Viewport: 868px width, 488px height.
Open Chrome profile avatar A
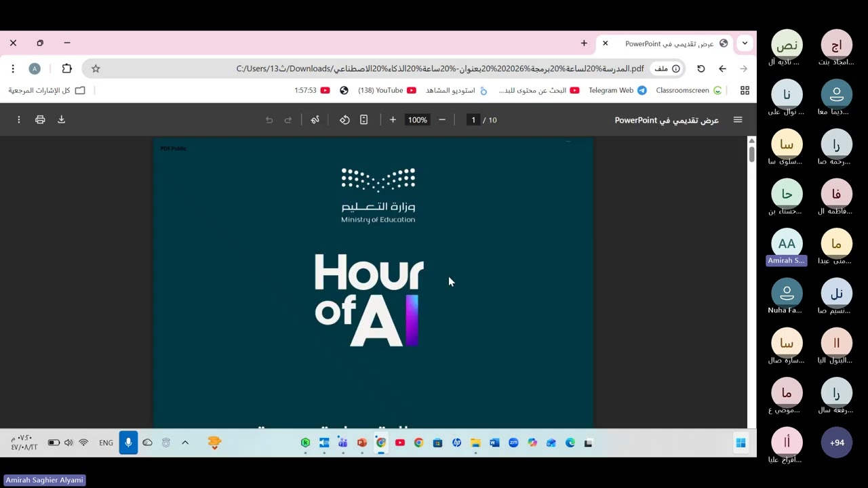tap(35, 68)
